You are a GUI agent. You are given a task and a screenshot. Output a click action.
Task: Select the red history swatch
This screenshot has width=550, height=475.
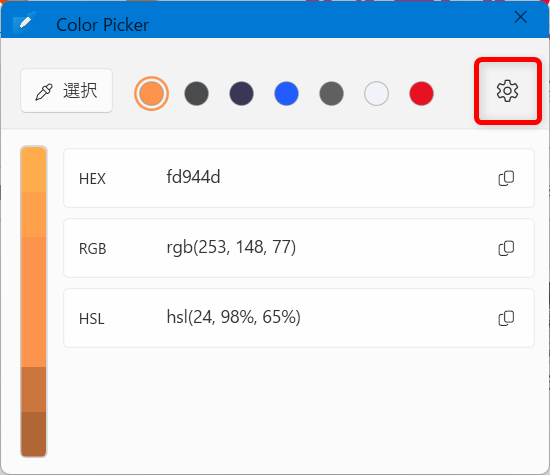[421, 94]
